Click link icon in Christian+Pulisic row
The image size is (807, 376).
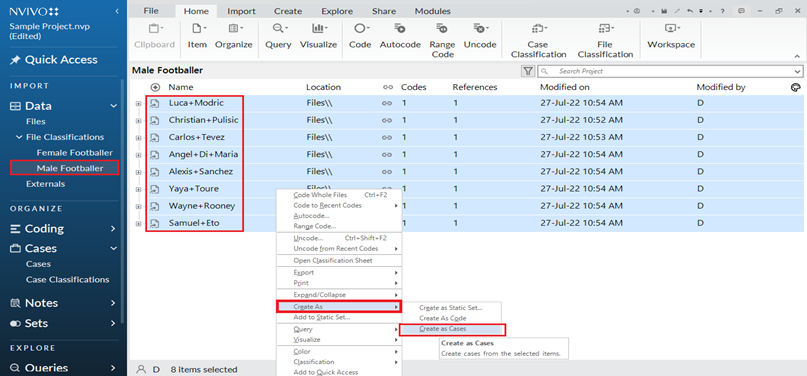(387, 120)
